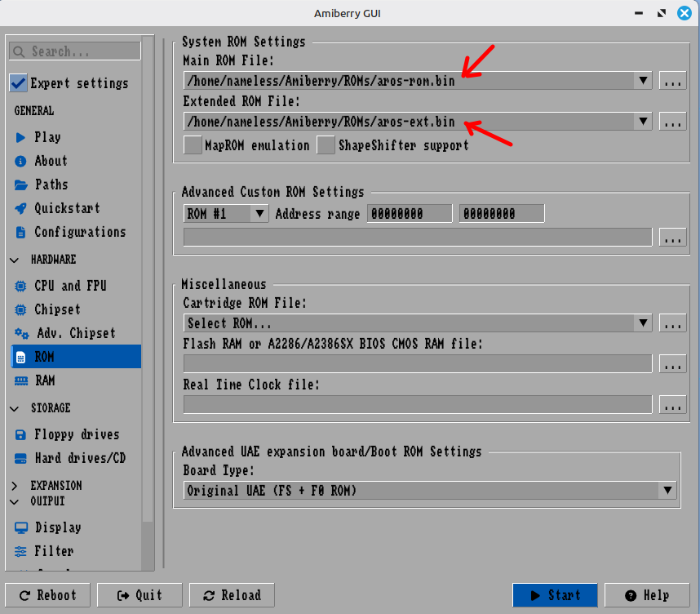Open the Adv. Chipset panel
The width and height of the screenshot is (700, 614).
click(75, 333)
